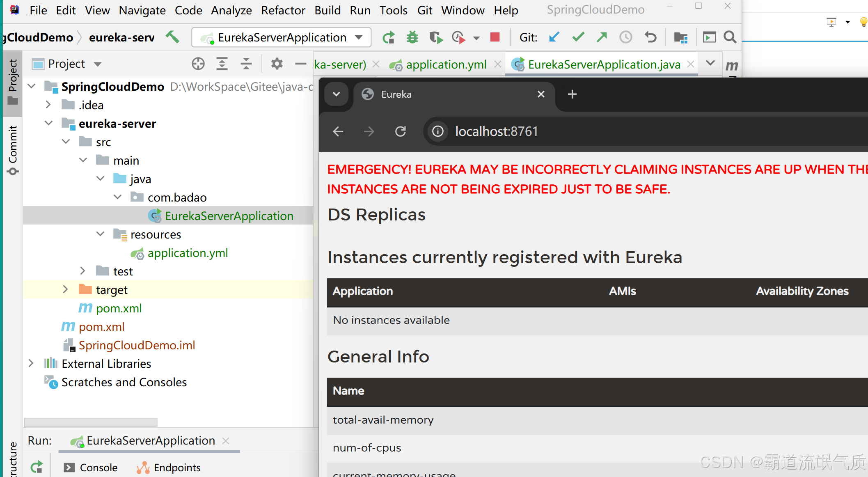This screenshot has width=868, height=477.
Task: Open Search Everywhere magnifier
Action: pyautogui.click(x=730, y=37)
